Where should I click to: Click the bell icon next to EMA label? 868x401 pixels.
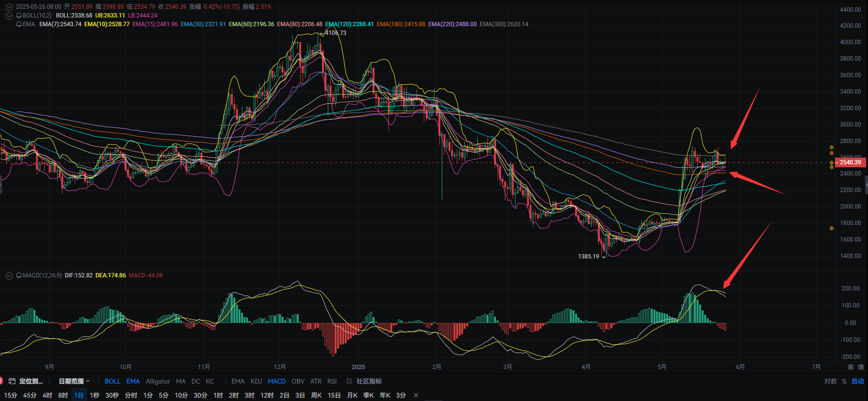coord(19,24)
